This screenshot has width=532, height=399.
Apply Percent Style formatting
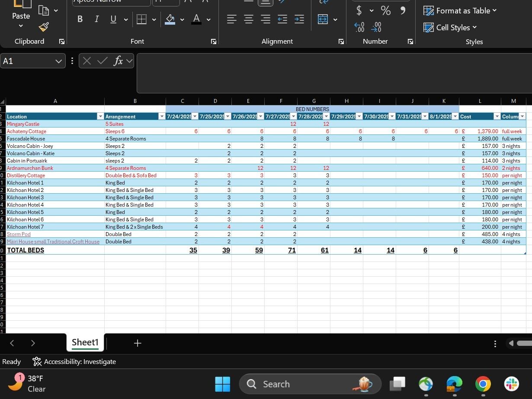tap(385, 10)
